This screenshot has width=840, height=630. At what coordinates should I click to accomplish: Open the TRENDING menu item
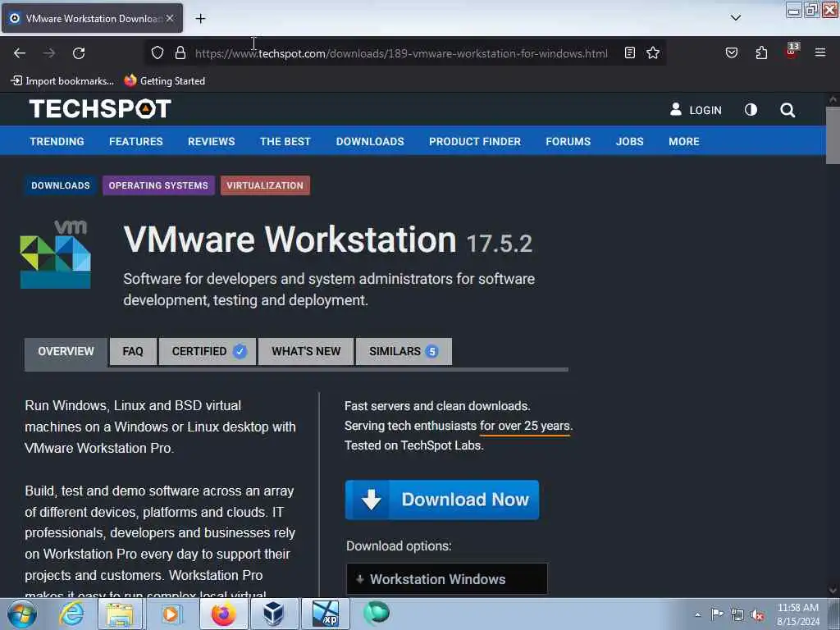[57, 141]
